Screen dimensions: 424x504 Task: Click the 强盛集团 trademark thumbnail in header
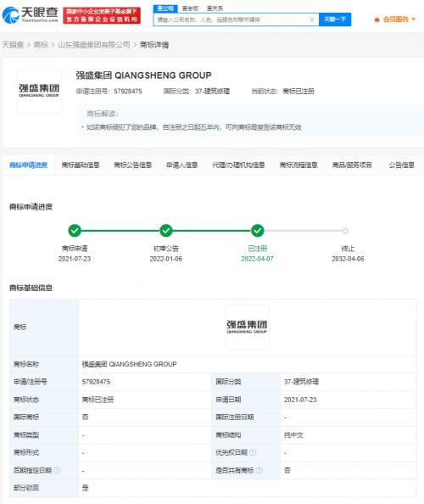pyautogui.click(x=39, y=91)
